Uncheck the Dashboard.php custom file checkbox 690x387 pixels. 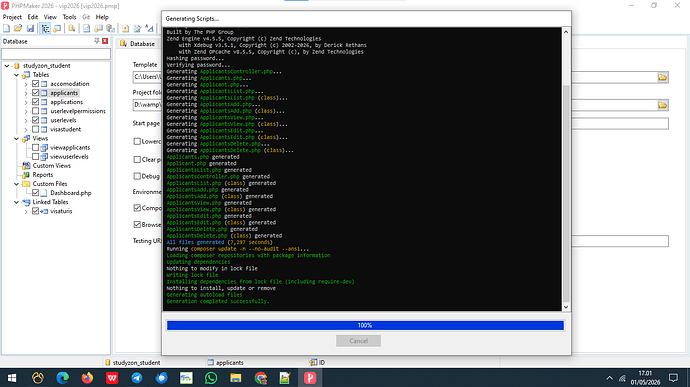[x=36, y=193]
